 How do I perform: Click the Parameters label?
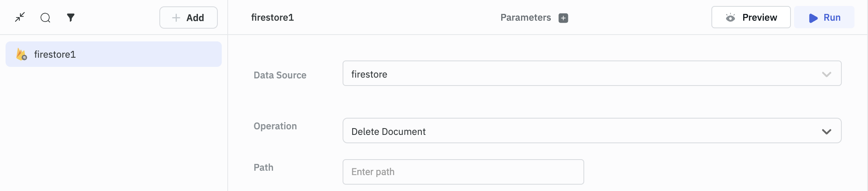click(525, 18)
